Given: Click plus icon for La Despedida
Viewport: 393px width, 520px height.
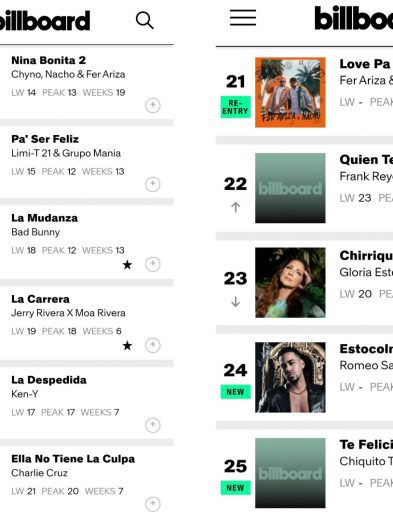Looking at the screenshot, I should (x=153, y=425).
